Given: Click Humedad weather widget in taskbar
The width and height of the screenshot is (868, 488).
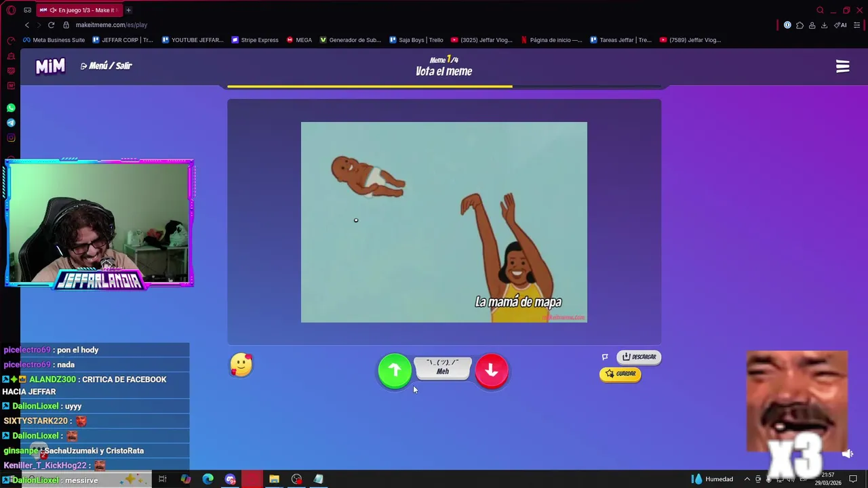Looking at the screenshot, I should [713, 479].
